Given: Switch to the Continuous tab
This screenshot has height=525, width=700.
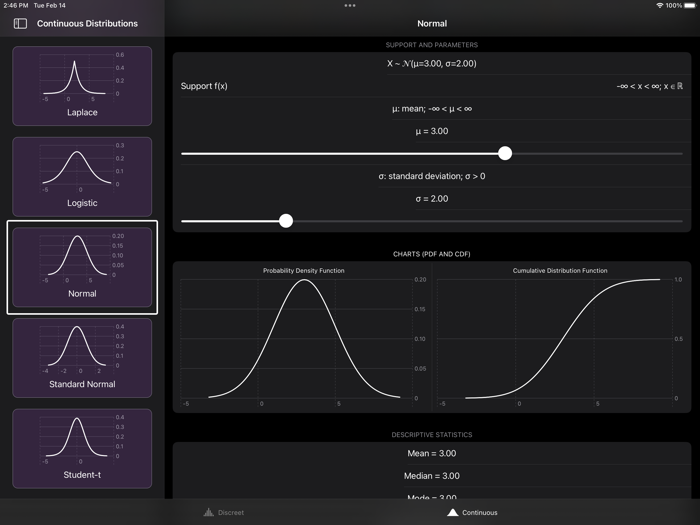Looking at the screenshot, I should [472, 512].
